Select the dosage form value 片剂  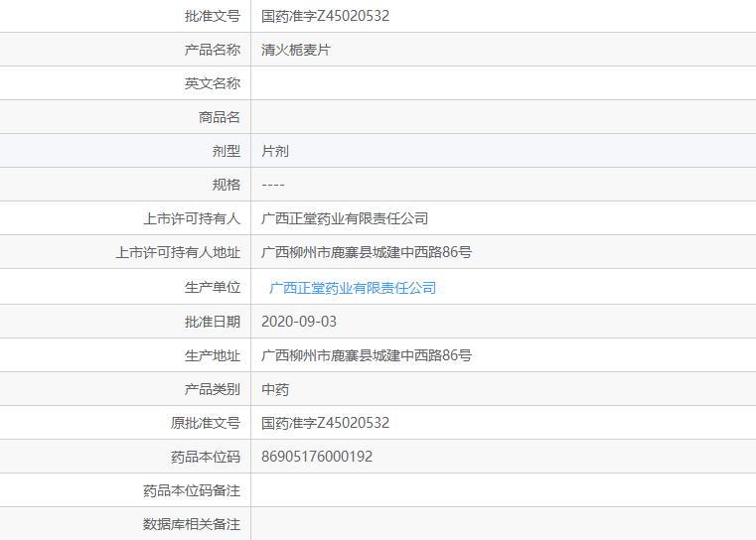tap(275, 151)
